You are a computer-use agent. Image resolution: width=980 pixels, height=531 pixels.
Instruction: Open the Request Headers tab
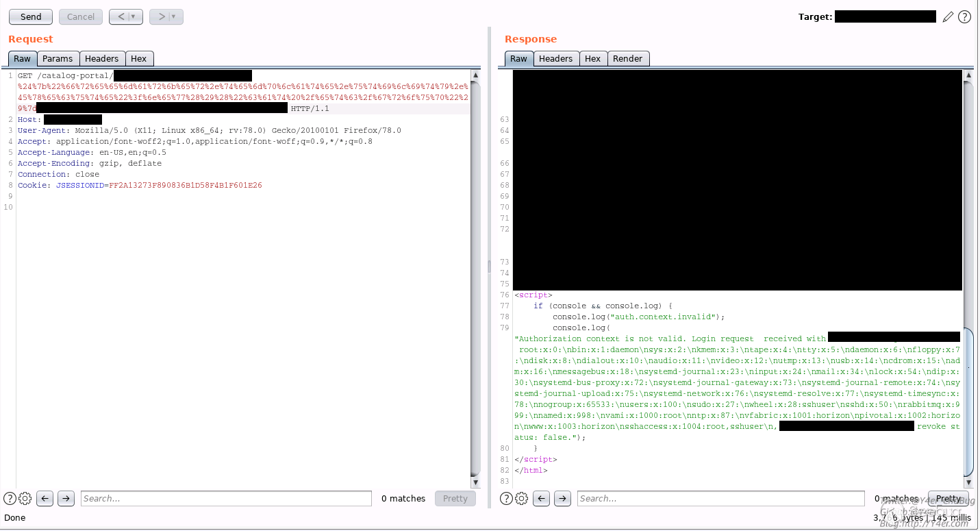coord(102,59)
